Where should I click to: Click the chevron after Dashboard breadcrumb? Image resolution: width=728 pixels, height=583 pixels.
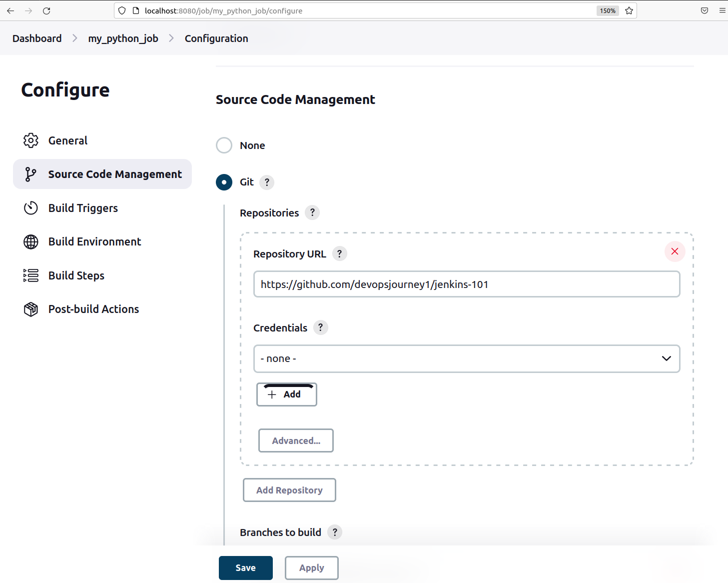click(x=75, y=38)
